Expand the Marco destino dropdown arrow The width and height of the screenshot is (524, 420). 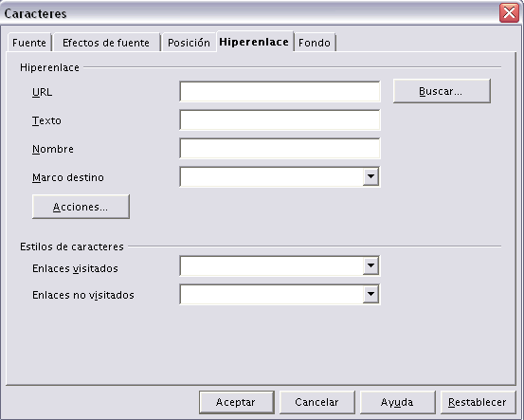tap(370, 176)
